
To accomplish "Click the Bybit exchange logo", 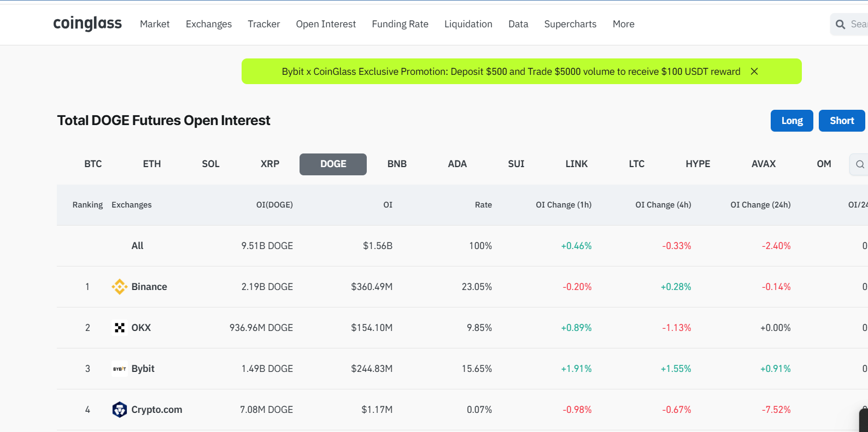I will [x=119, y=369].
